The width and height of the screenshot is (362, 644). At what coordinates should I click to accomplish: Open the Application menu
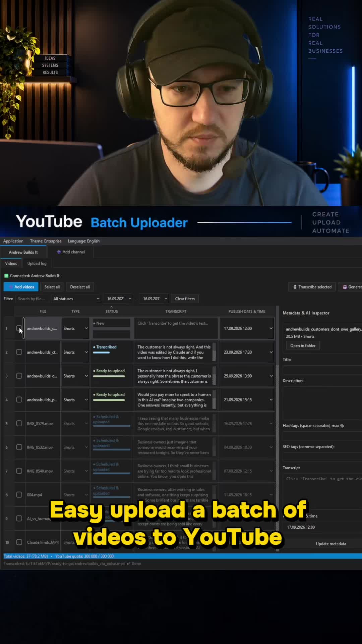point(13,241)
